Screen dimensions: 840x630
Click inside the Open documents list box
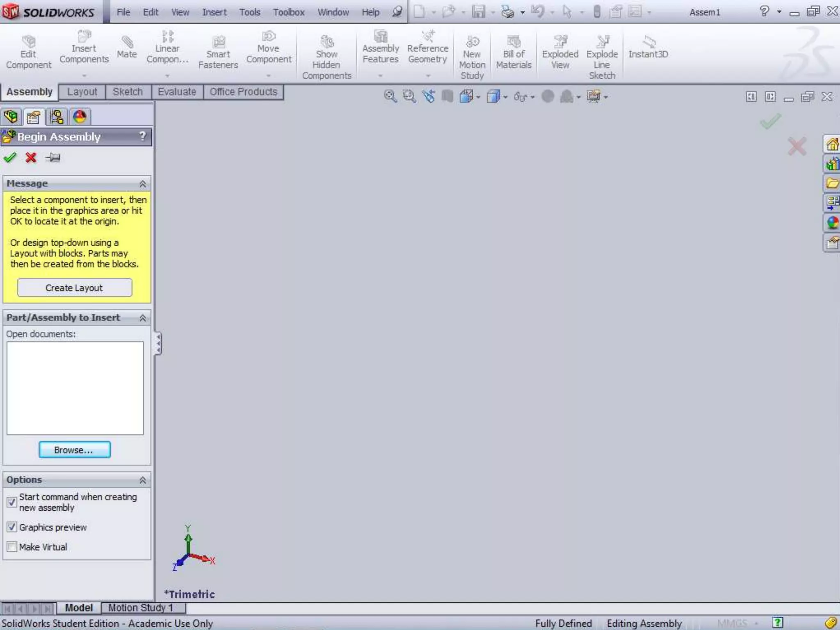pos(75,388)
